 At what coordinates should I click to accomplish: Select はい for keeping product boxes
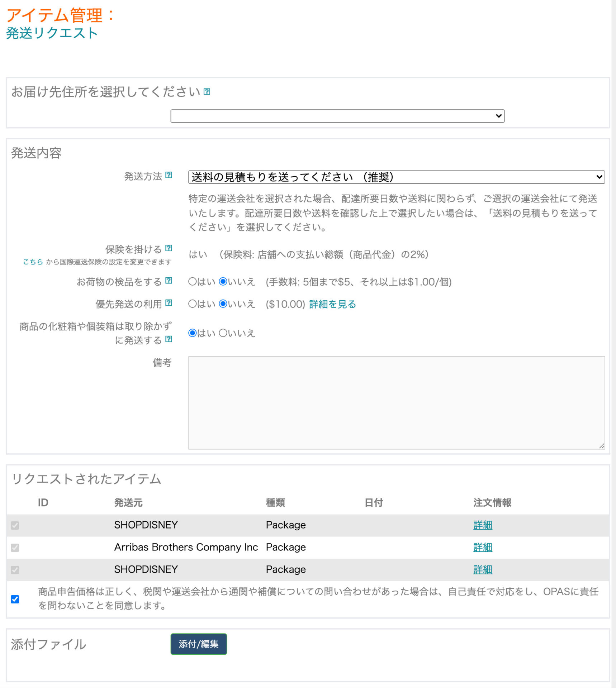tap(192, 333)
